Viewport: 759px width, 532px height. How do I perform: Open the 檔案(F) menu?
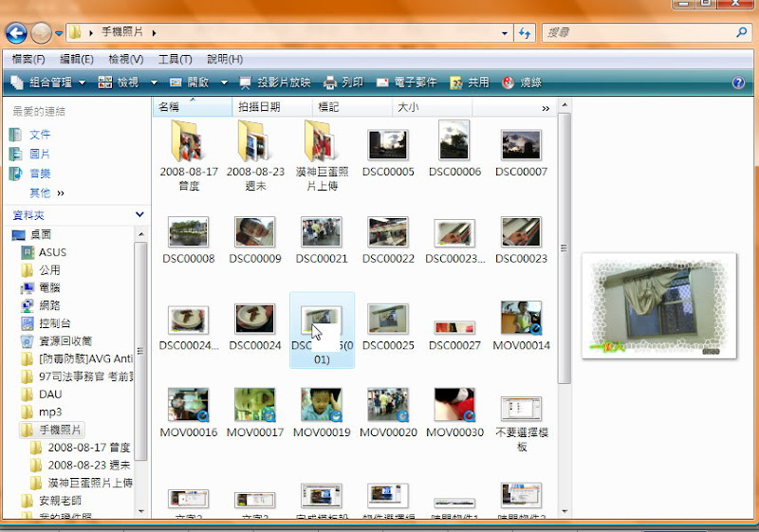pyautogui.click(x=28, y=59)
